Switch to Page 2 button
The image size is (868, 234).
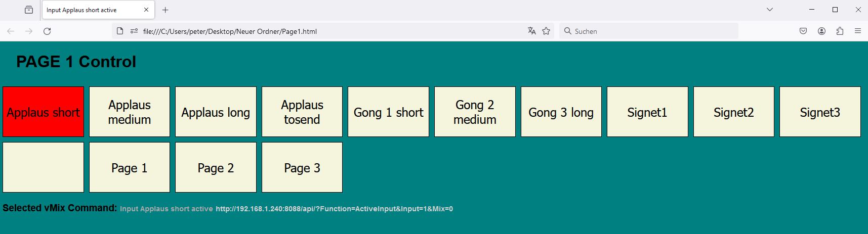click(x=216, y=167)
